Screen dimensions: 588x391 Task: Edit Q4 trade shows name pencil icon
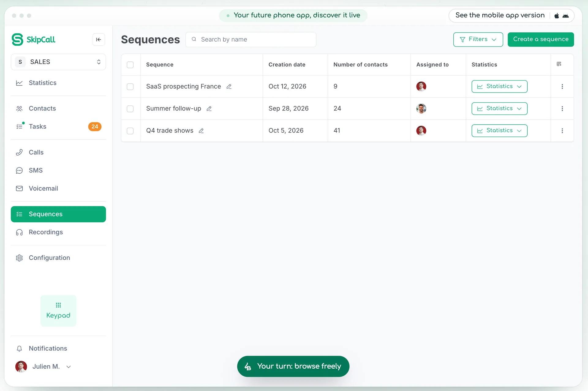click(x=201, y=131)
